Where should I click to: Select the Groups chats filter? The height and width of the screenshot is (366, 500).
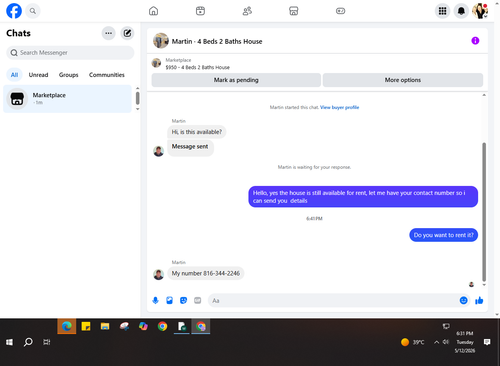[68, 75]
